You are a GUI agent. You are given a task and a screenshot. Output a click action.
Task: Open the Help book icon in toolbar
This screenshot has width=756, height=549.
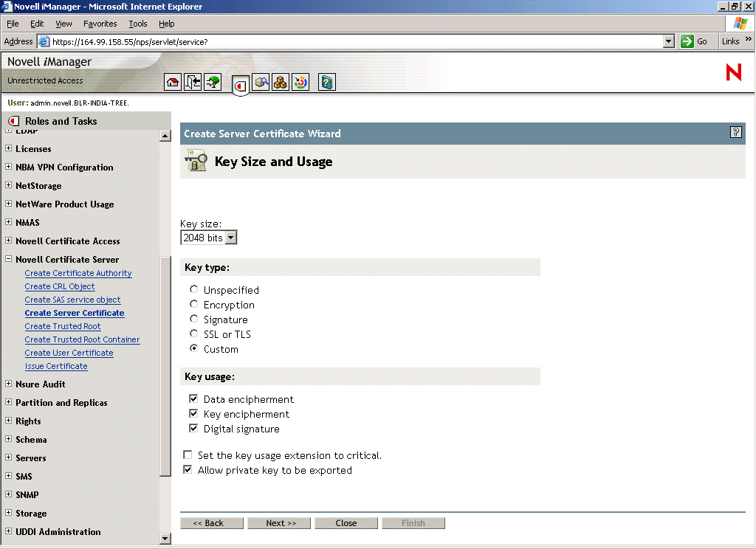[327, 83]
